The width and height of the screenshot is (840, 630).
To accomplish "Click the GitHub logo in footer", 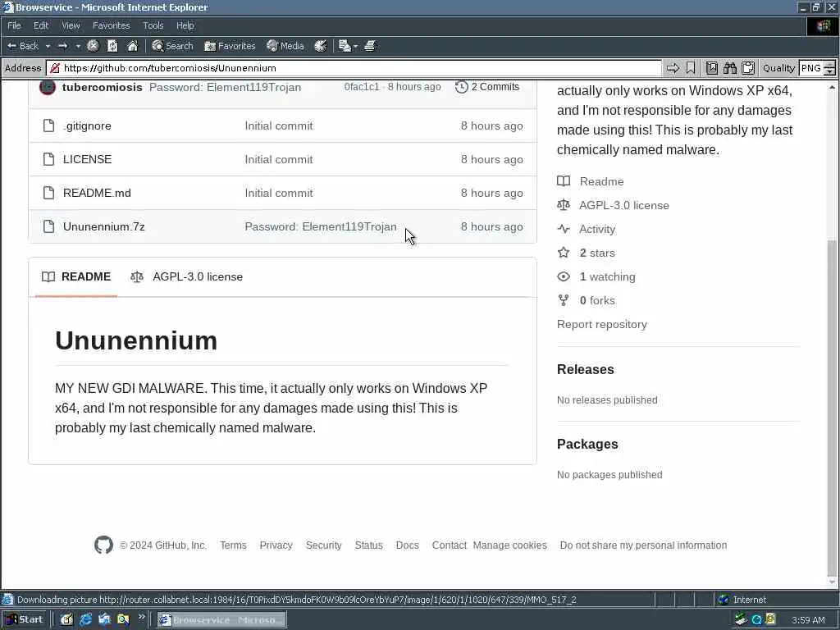I will pos(103,545).
